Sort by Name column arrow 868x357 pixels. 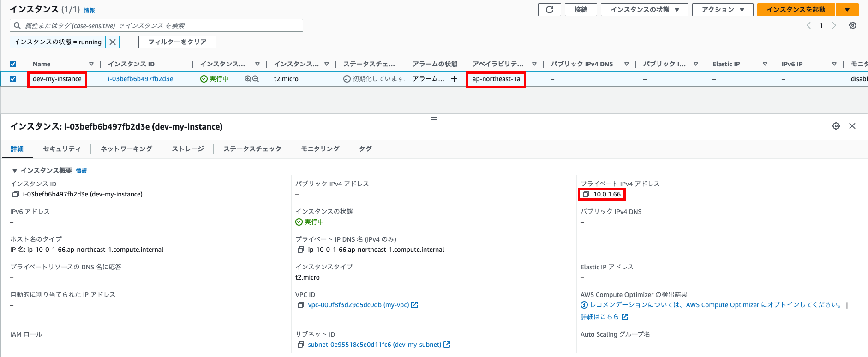click(x=91, y=64)
